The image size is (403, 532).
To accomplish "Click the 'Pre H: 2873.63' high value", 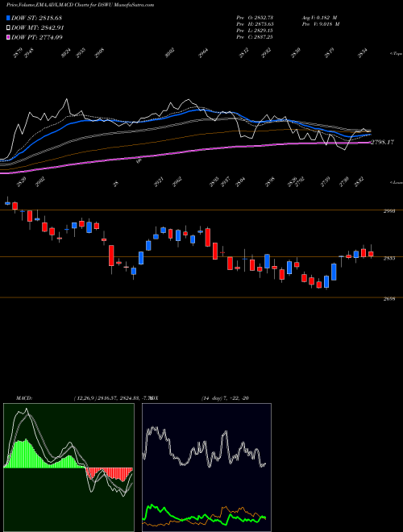I will pos(255,24).
